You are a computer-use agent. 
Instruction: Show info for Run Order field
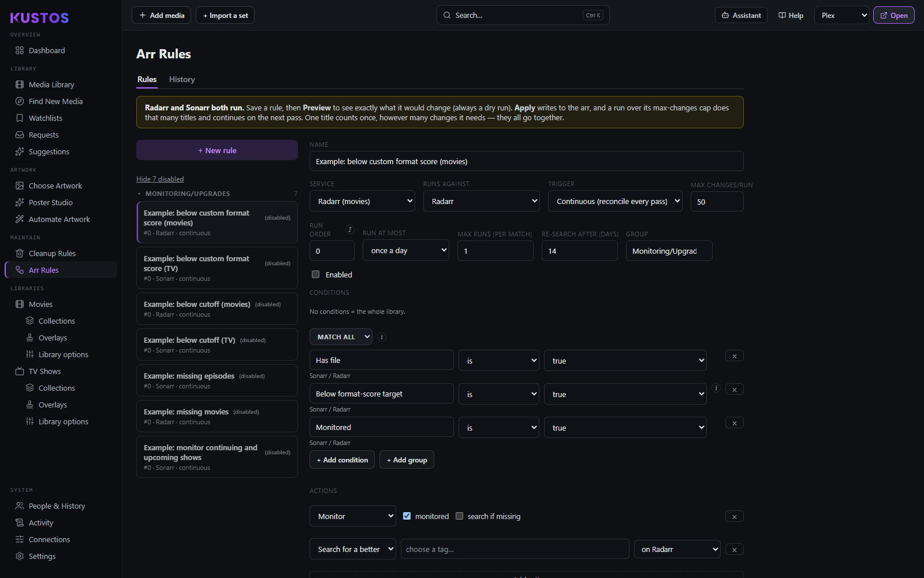tap(349, 229)
